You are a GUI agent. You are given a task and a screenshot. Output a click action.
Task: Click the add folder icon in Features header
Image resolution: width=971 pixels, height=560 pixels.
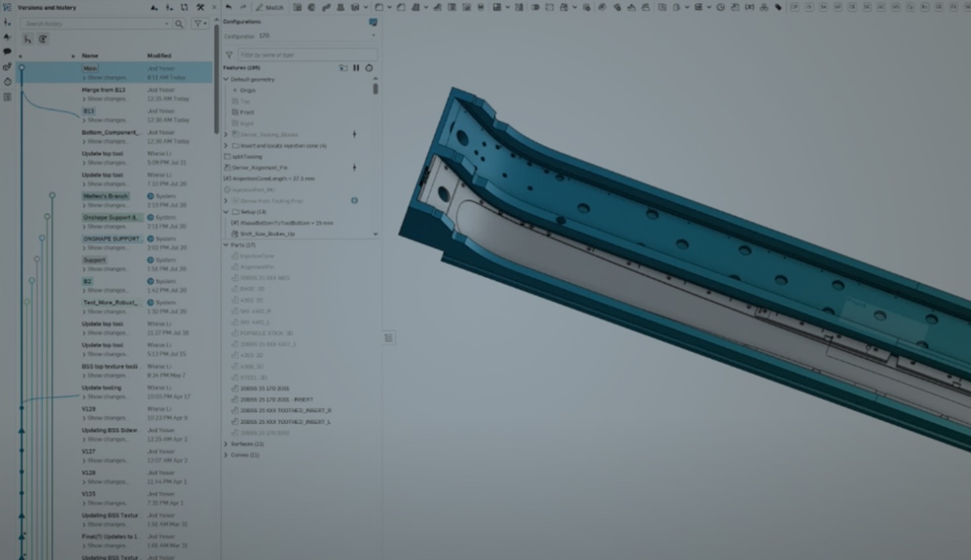coord(343,67)
